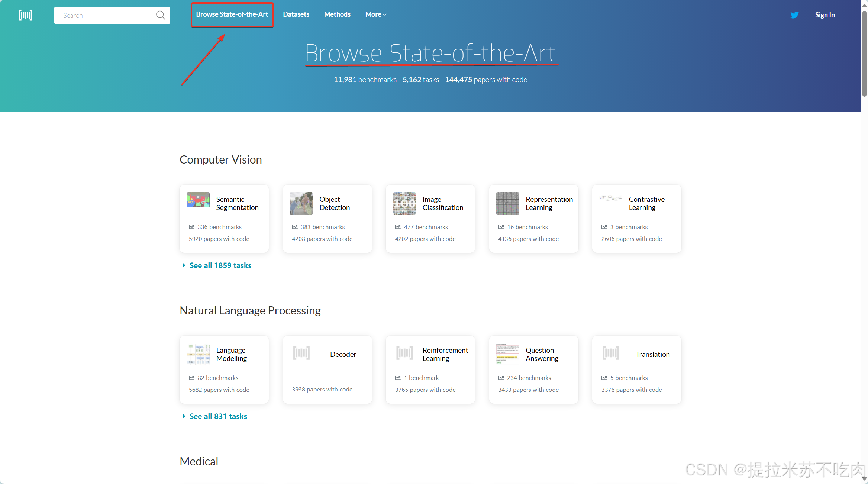Open the Twitter bird icon link
The width and height of the screenshot is (868, 484).
(794, 15)
